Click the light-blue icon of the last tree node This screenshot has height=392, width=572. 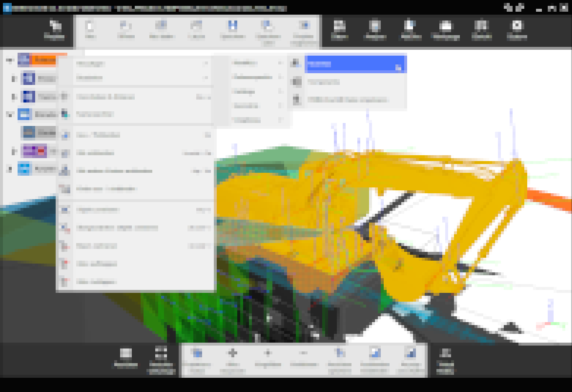[x=24, y=169]
